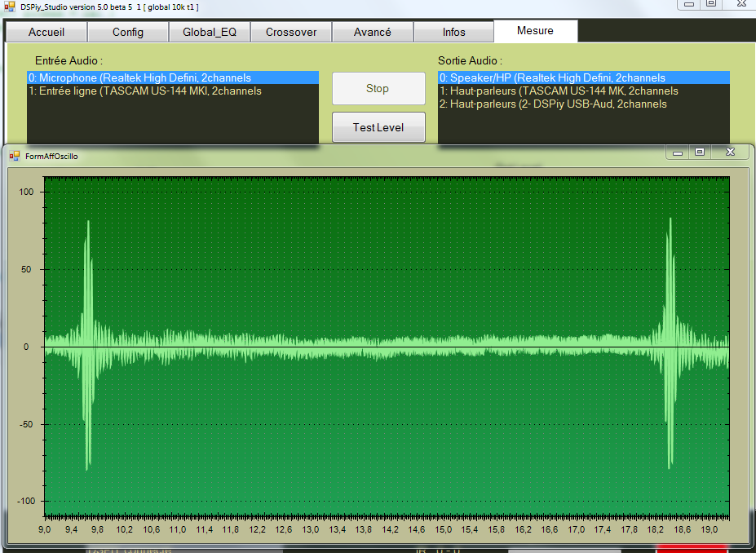The image size is (756, 553).
Task: Open the Crossover tab
Action: (x=291, y=33)
